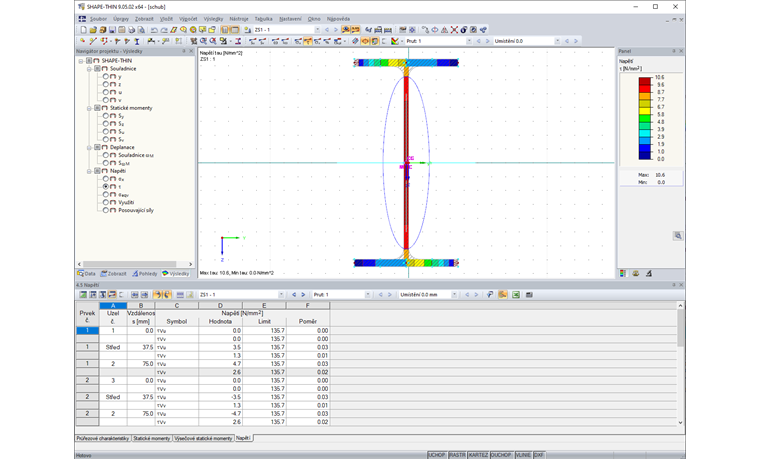Switch to Výsečové statické momenty tab

pyautogui.click(x=203, y=438)
